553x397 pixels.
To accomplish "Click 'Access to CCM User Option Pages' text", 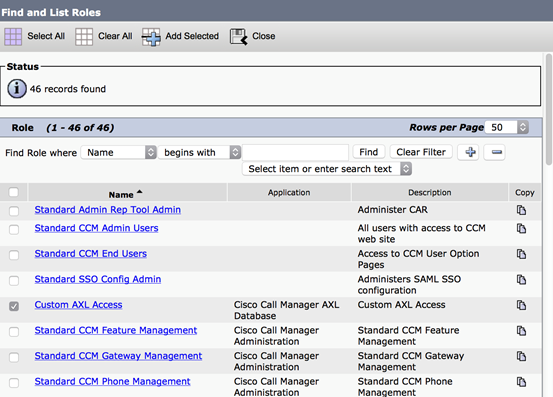I will pyautogui.click(x=418, y=259).
